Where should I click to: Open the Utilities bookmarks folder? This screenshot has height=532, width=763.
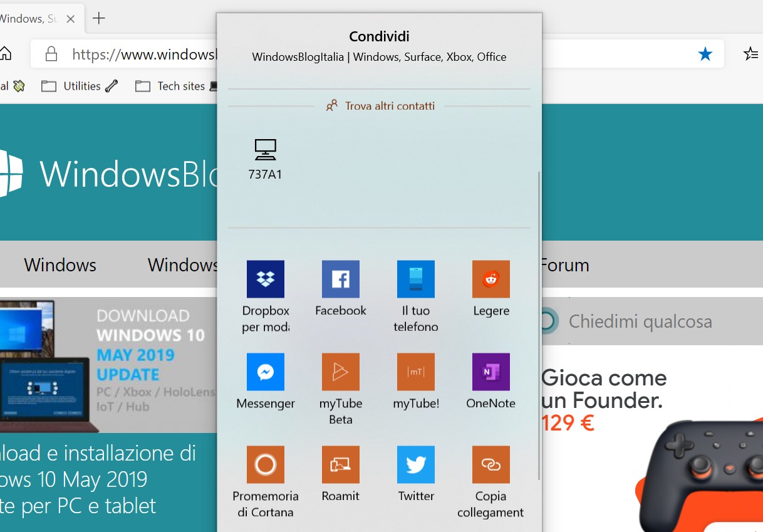tap(80, 86)
